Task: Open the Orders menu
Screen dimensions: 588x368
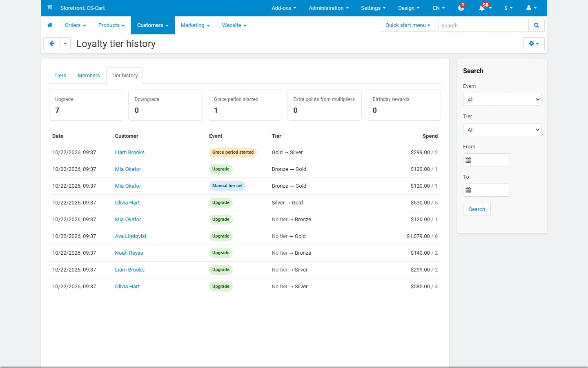Action: 76,25
